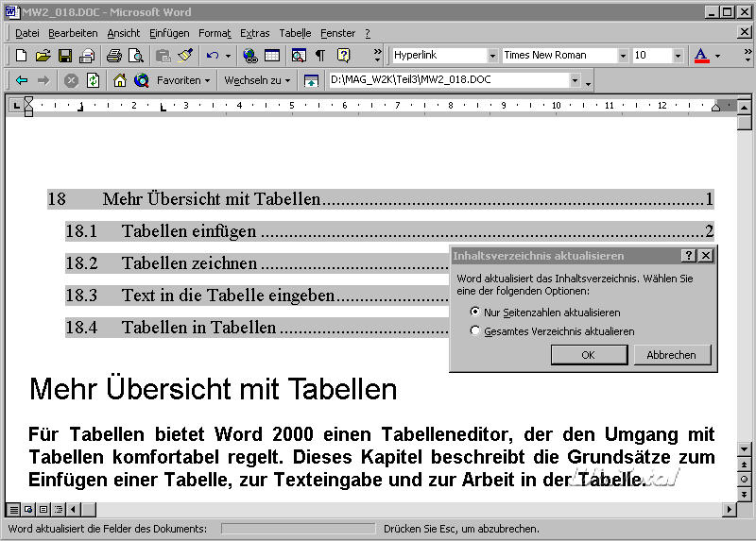
Task: Open the Wechseln zu dropdown
Action: [257, 80]
